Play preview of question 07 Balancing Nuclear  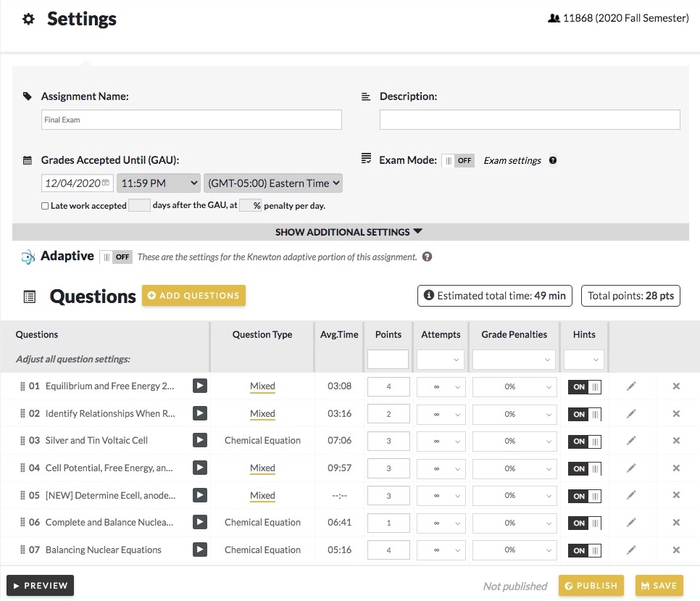199,550
